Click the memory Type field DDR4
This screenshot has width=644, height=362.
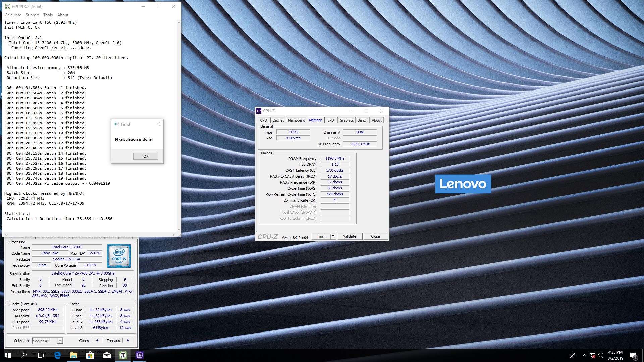pos(293,132)
